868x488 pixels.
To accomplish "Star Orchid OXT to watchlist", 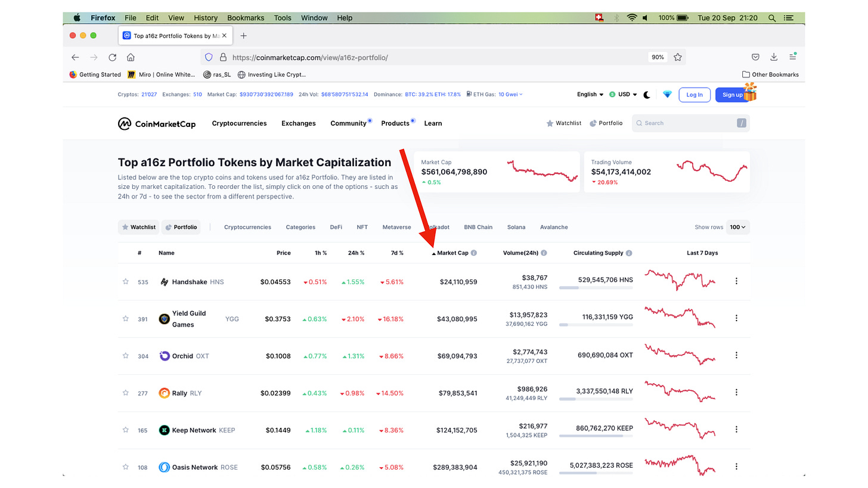I will [126, 356].
